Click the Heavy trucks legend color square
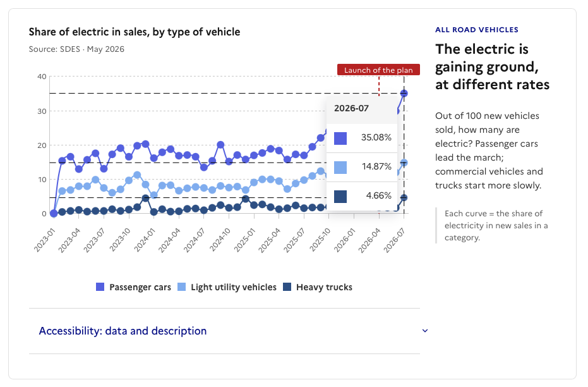 (287, 287)
